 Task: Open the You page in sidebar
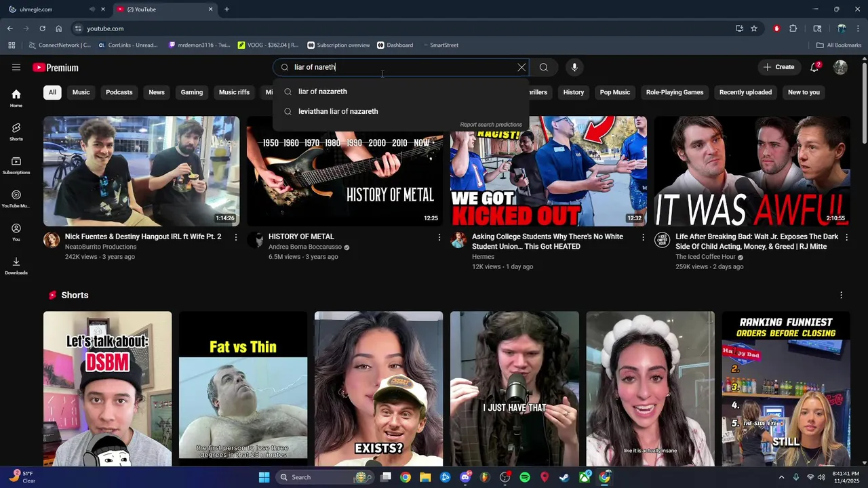16,232
